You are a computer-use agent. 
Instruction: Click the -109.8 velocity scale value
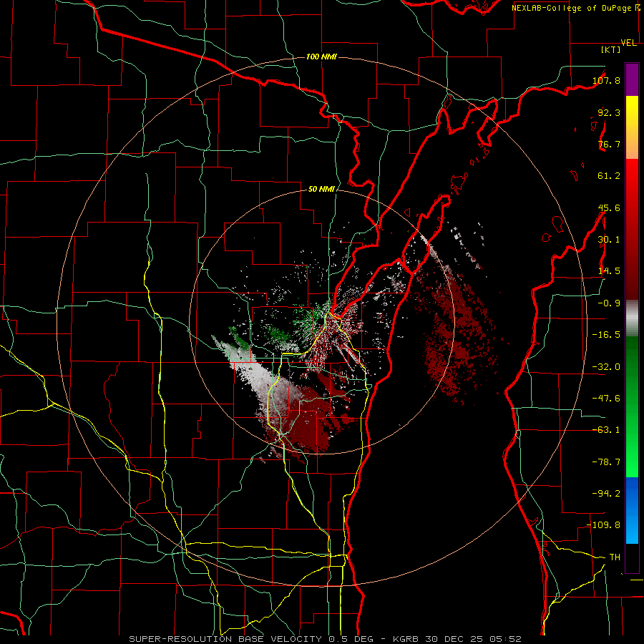(x=604, y=525)
